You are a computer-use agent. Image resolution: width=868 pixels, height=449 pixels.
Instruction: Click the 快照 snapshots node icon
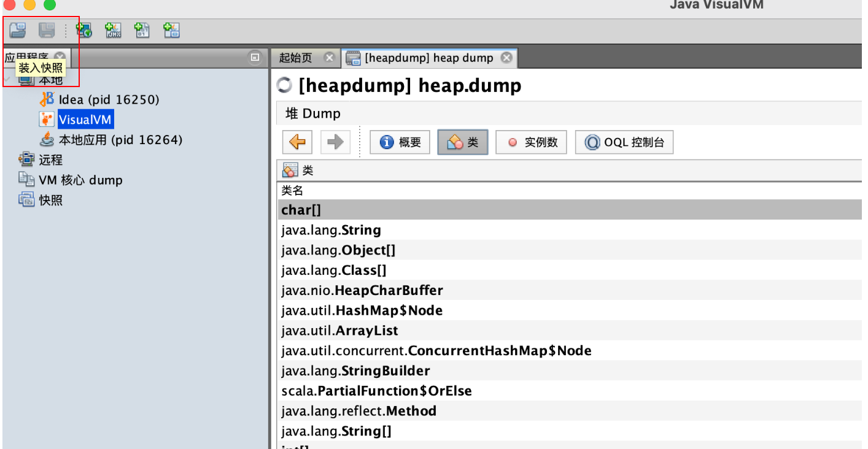(26, 200)
